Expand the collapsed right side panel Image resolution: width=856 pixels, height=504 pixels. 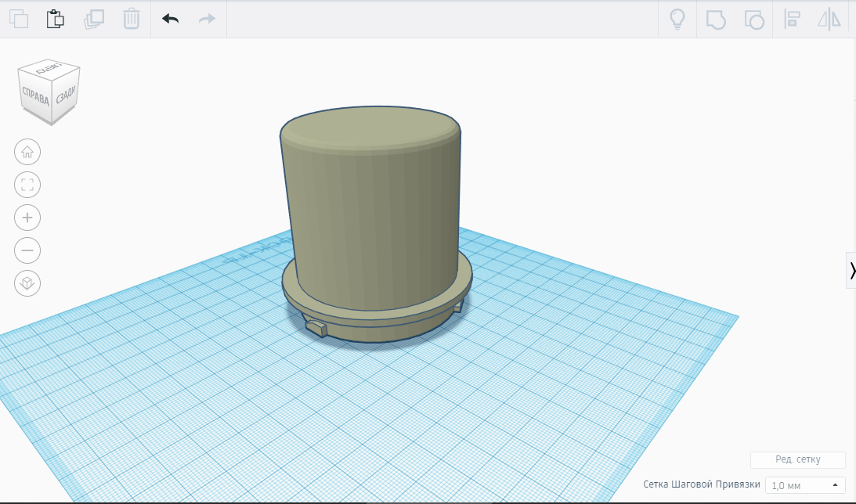pyautogui.click(x=851, y=270)
